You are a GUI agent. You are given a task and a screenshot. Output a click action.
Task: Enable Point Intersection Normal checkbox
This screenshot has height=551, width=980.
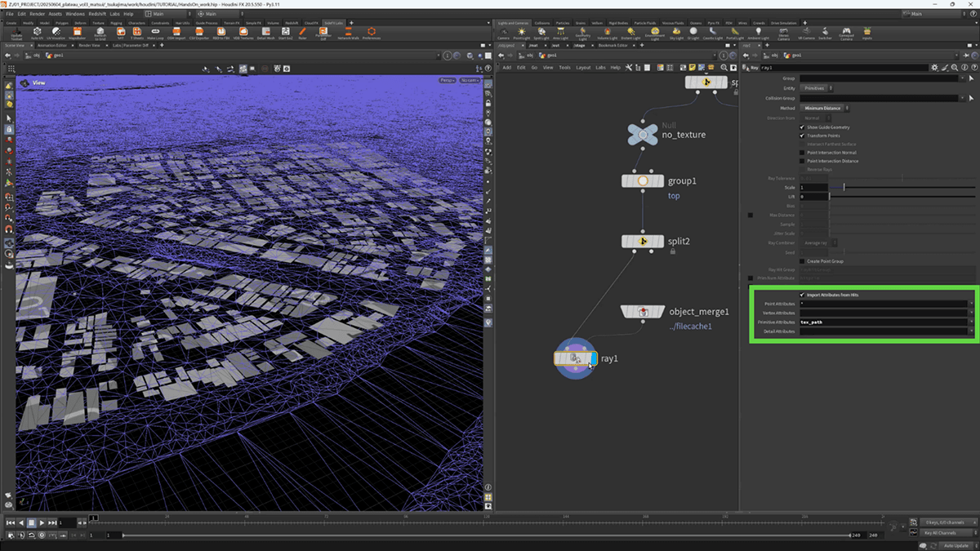click(802, 153)
